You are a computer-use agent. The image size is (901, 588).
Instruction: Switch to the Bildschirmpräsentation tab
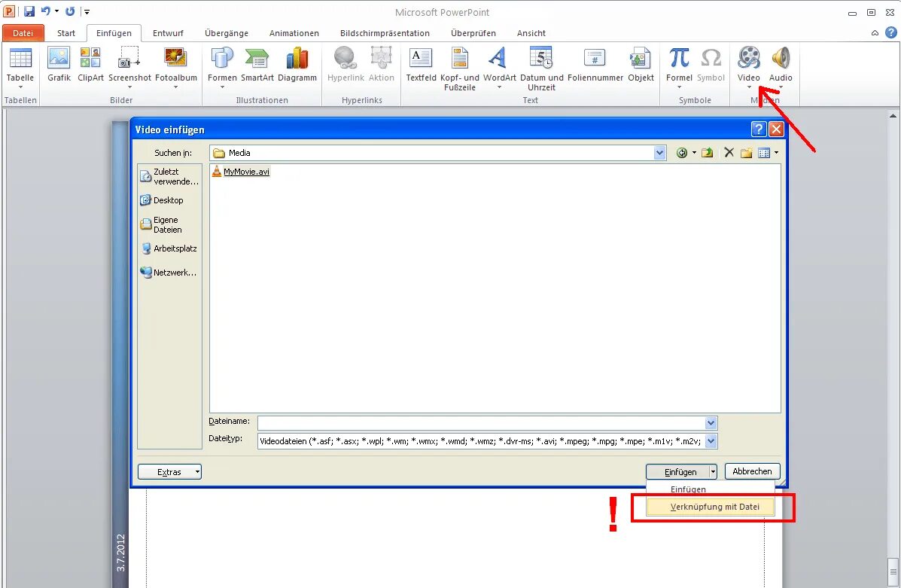point(385,33)
